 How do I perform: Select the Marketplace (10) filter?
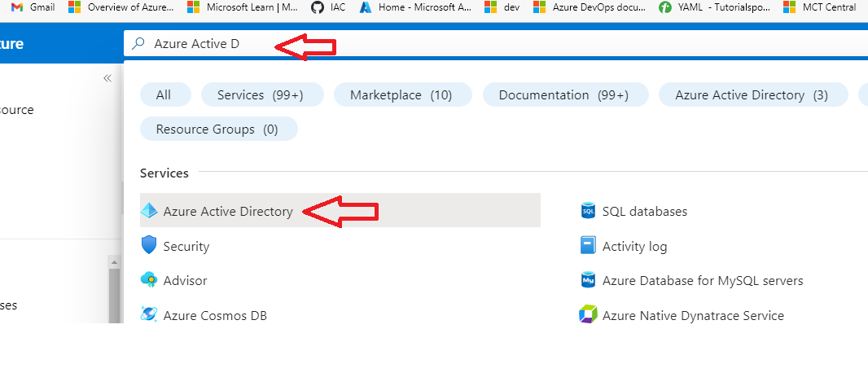(403, 94)
